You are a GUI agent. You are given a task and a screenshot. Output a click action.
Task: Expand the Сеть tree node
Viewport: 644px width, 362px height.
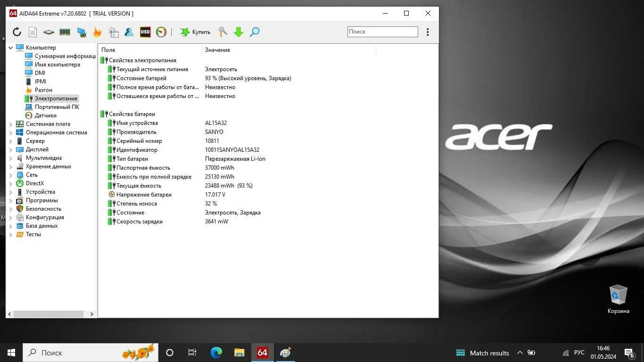[11, 175]
